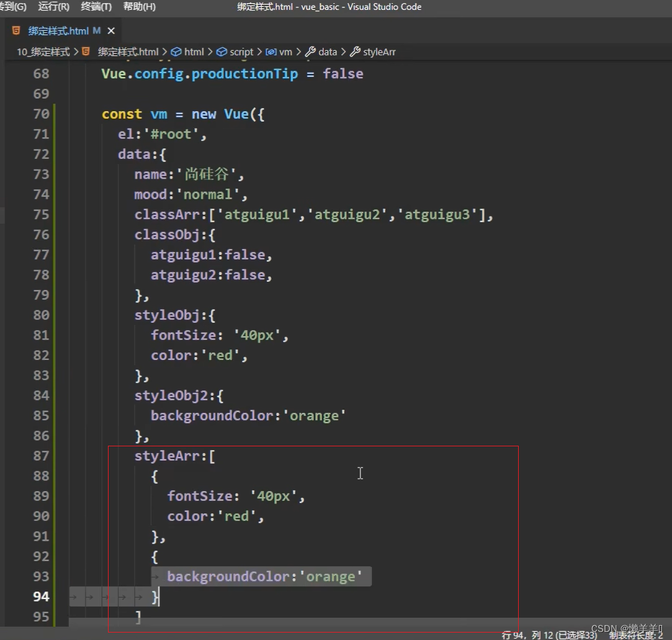The width and height of the screenshot is (672, 640).
Task: Click the script cube icon in breadcrumbs
Action: coord(222,52)
